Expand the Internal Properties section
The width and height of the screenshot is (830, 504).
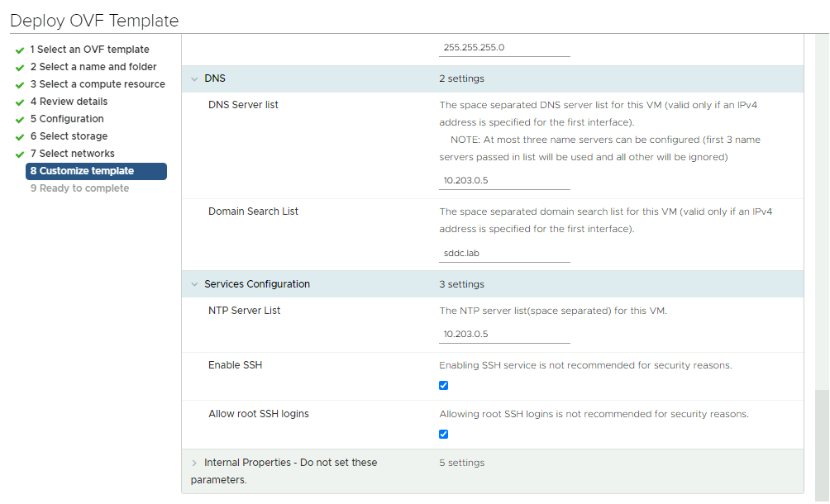click(x=195, y=463)
